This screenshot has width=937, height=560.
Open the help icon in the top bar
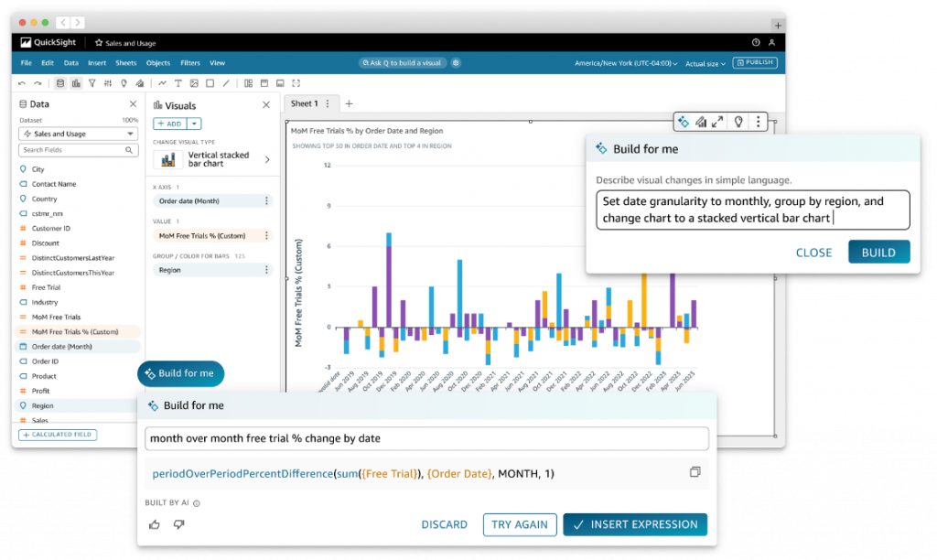tap(756, 42)
